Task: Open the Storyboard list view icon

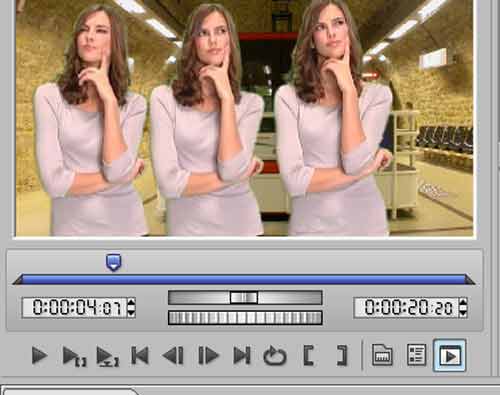Action: coord(417,355)
